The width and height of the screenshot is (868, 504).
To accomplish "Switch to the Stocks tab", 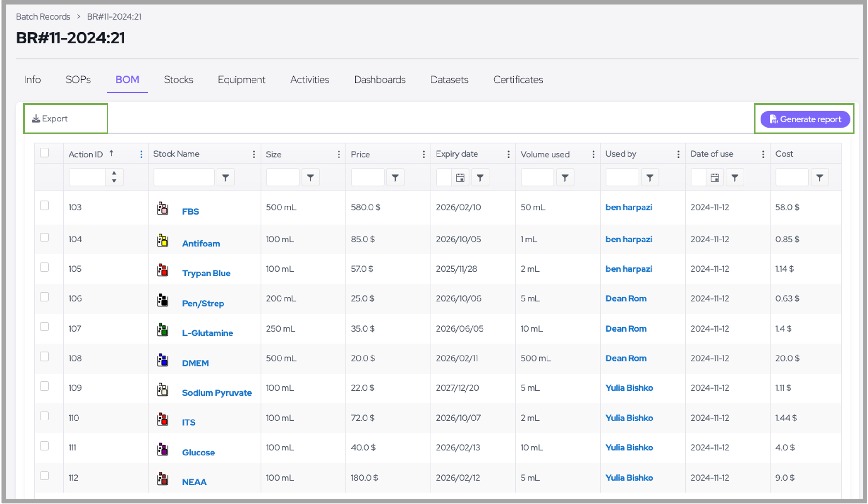I will click(178, 79).
